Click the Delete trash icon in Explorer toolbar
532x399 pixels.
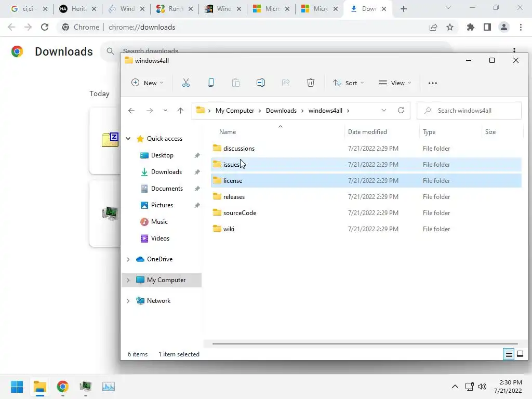pos(311,83)
